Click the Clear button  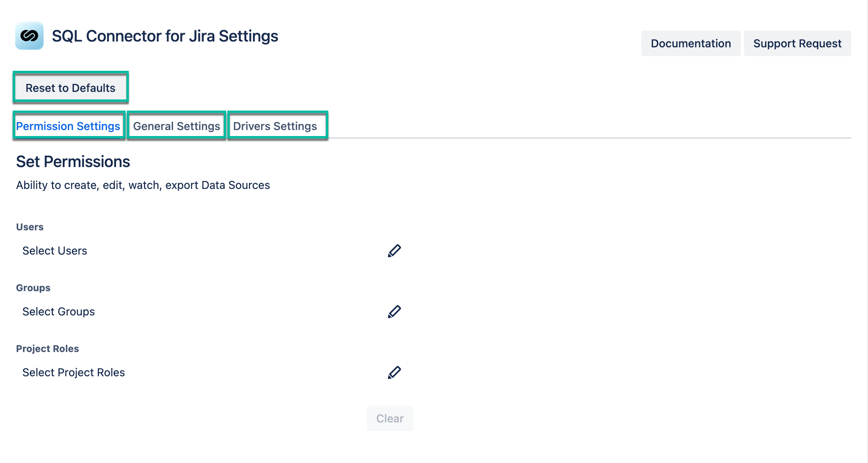click(390, 418)
